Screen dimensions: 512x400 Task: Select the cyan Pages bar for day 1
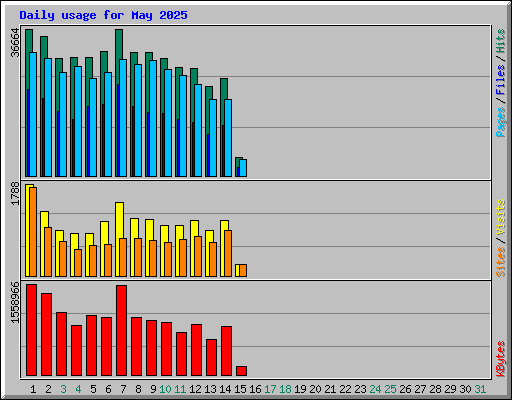coord(33,114)
